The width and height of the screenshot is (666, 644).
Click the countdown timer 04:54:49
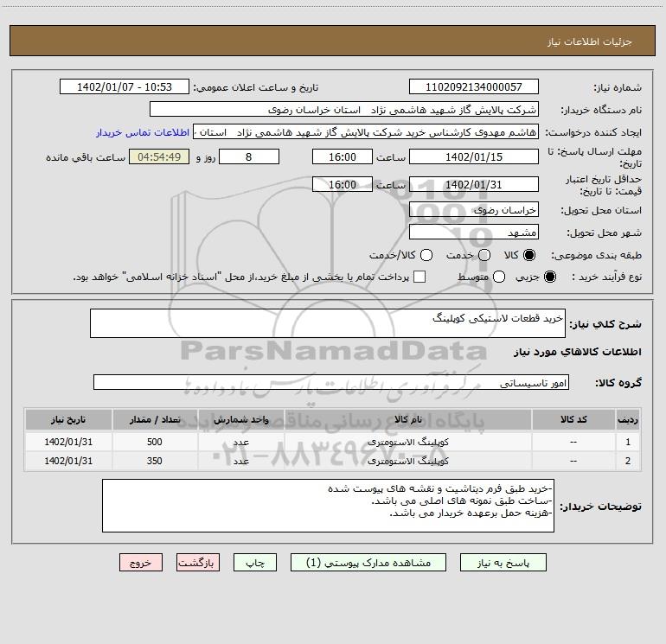click(x=159, y=156)
